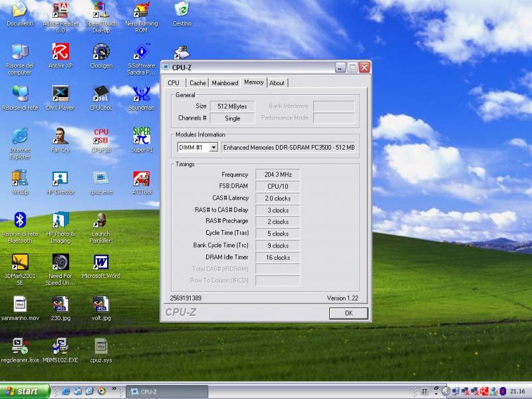Select the cpuz.exe file icon

point(101,182)
